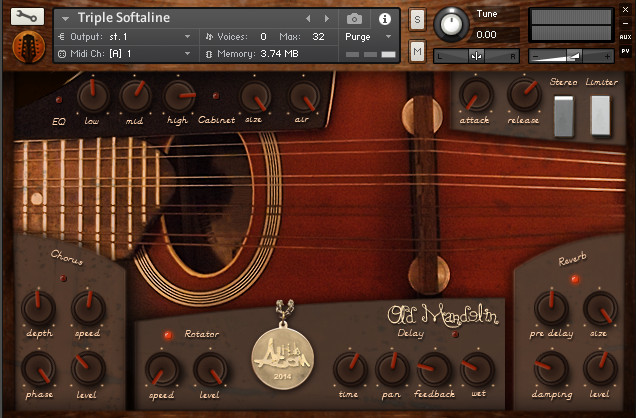Screen dimensions: 636x418
Task: Click the Tune knob
Action: [451, 24]
